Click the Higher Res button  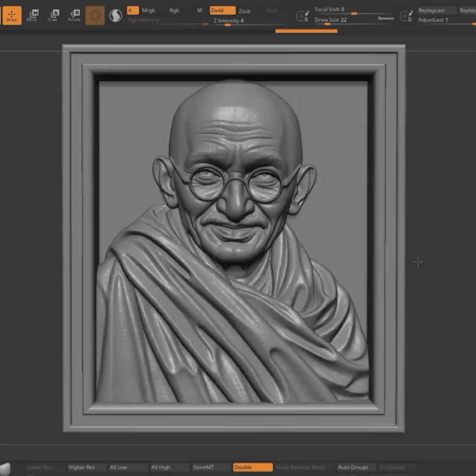87,467
